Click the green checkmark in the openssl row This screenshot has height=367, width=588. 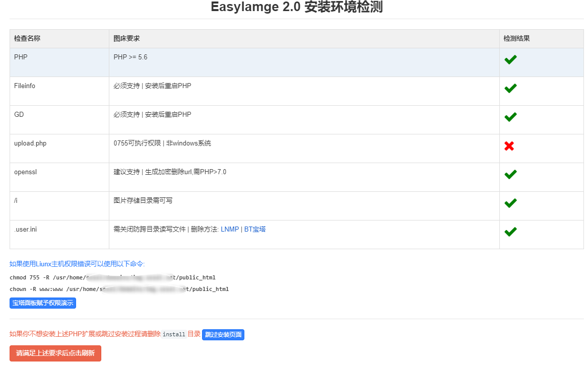(510, 174)
